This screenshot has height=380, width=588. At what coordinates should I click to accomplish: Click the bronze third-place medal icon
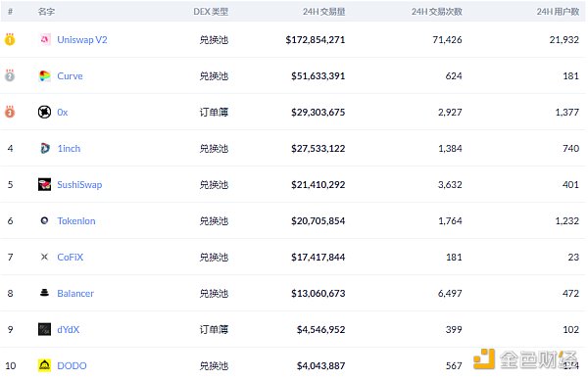(10, 112)
